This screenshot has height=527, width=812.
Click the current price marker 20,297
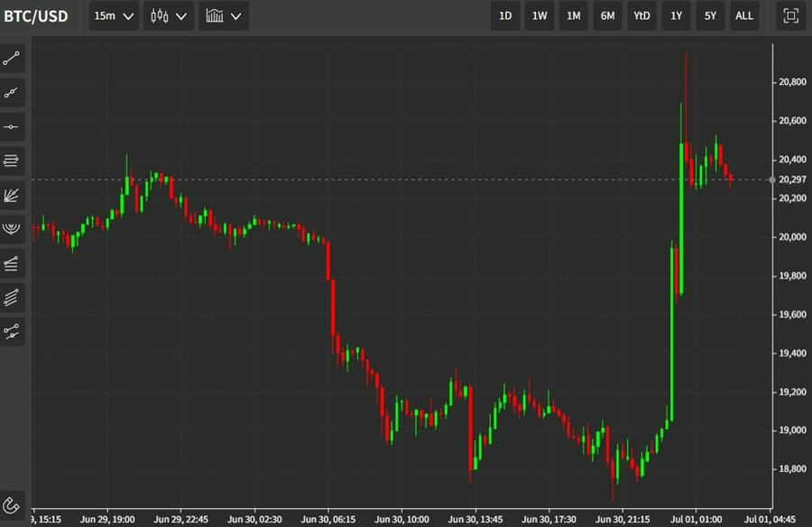(792, 180)
